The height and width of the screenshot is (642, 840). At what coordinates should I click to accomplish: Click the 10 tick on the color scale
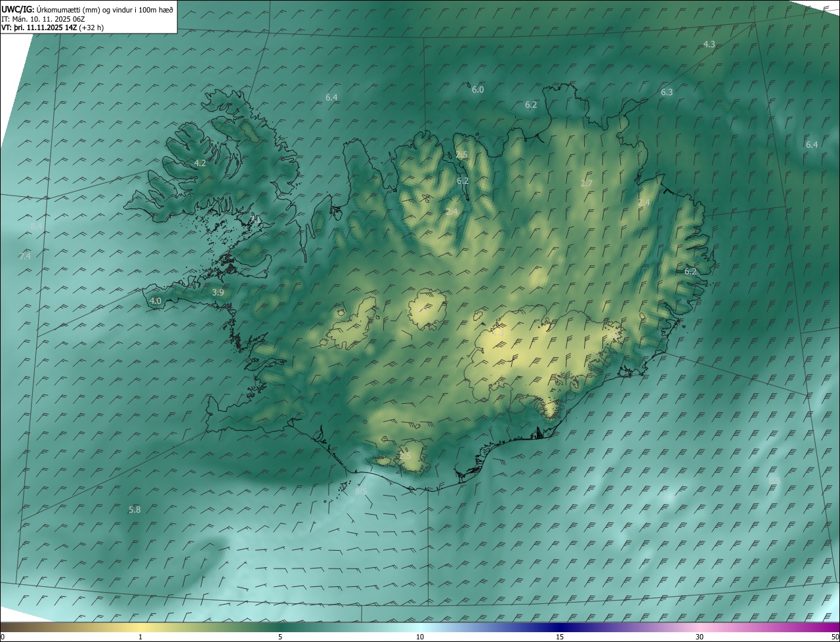tap(420, 637)
